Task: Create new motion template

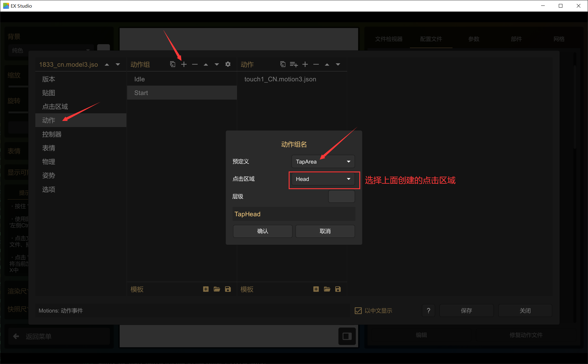Action: [316, 289]
